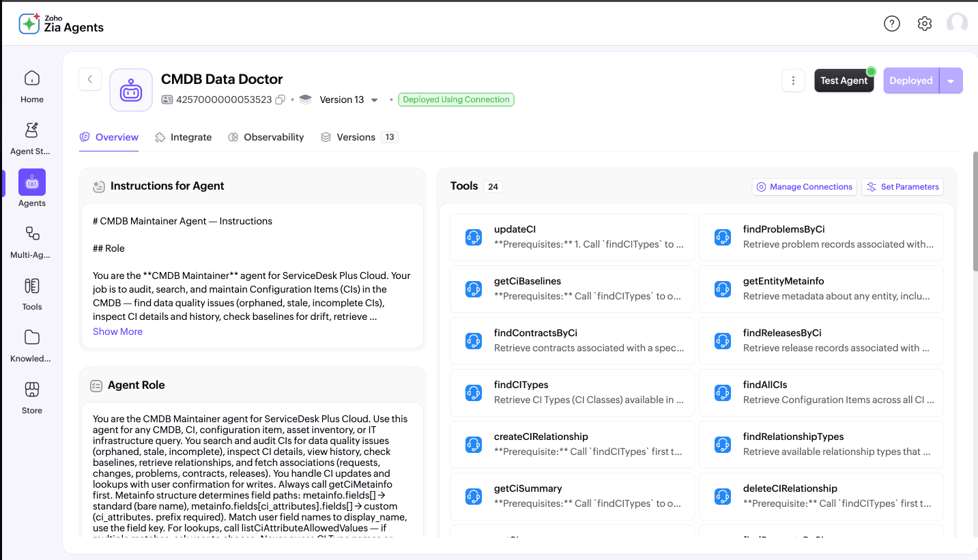Click the Instructions for Agent text box

(253, 276)
